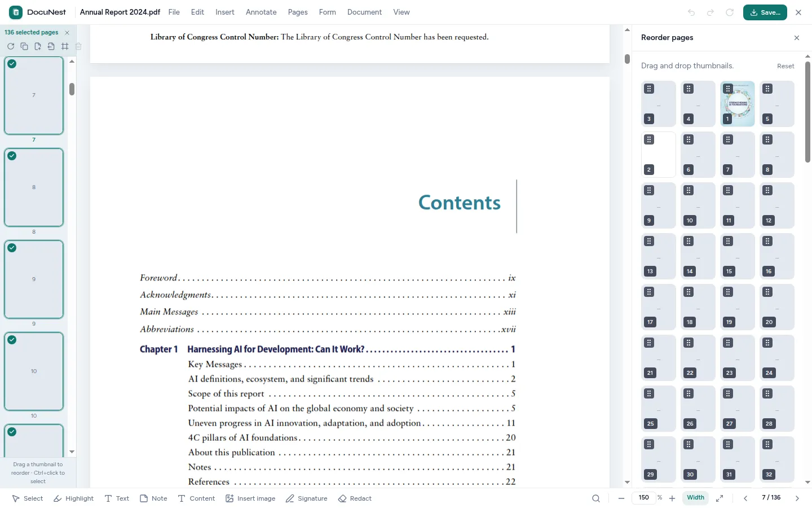Open the Edit menu
The width and height of the screenshot is (812, 508).
pos(197,12)
